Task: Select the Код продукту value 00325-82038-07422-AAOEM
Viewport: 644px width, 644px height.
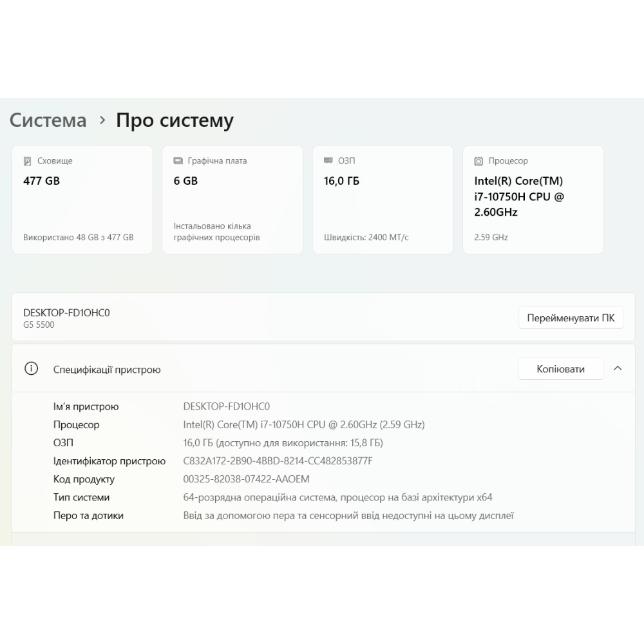Action: [246, 479]
